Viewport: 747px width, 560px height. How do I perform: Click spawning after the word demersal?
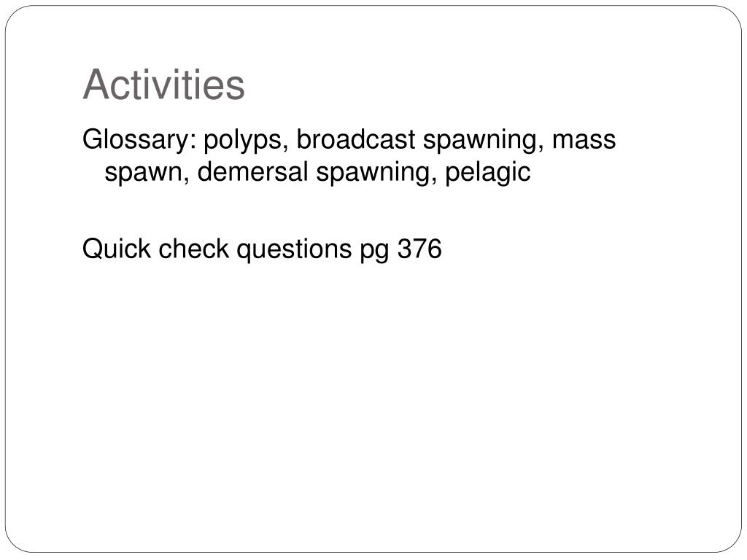pos(373,172)
